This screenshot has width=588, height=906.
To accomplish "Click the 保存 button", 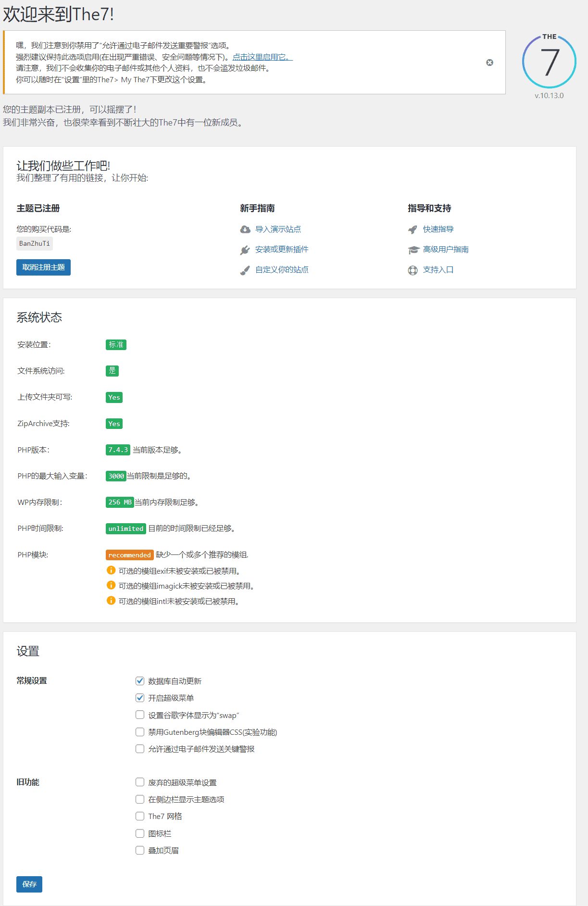I will click(29, 884).
